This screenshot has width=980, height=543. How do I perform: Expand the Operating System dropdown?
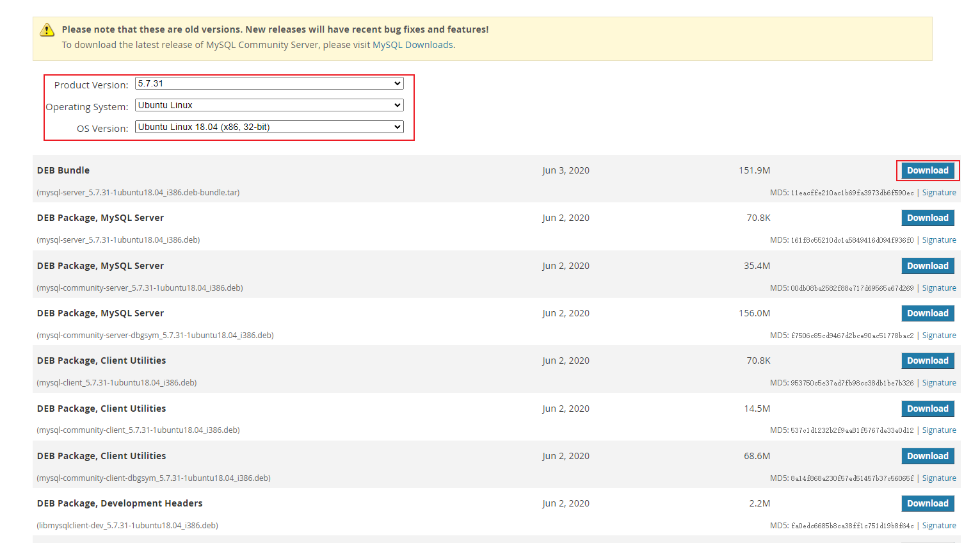(269, 106)
